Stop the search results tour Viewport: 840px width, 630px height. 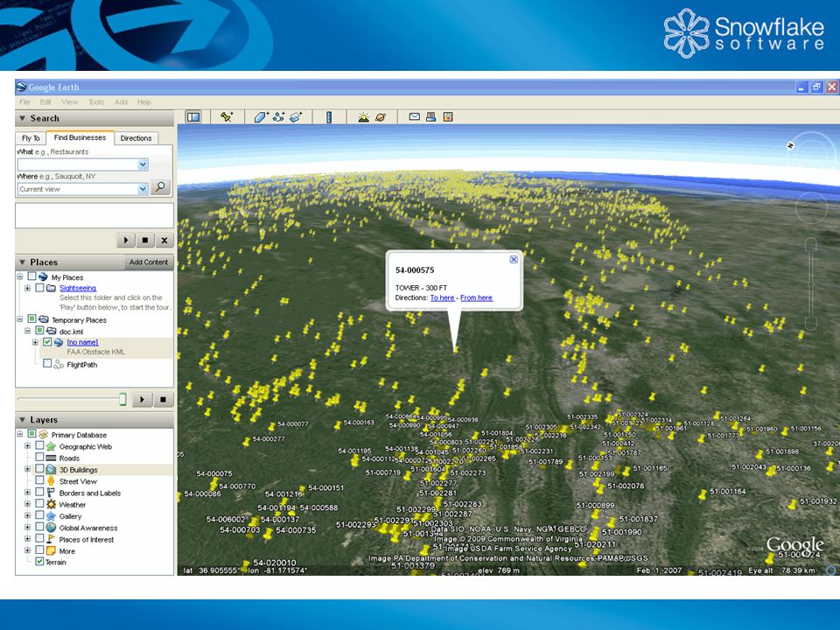[145, 240]
